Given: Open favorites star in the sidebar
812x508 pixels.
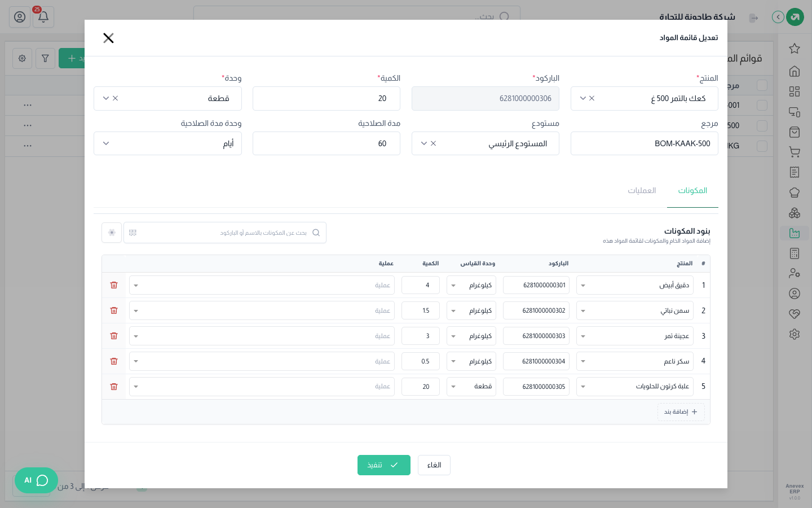Looking at the screenshot, I should click(795, 49).
